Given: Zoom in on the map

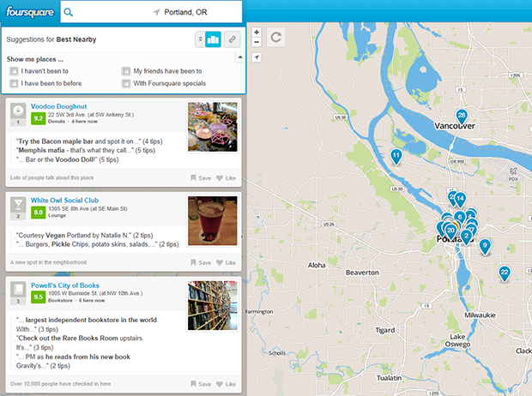Looking at the screenshot, I should pyautogui.click(x=257, y=32).
